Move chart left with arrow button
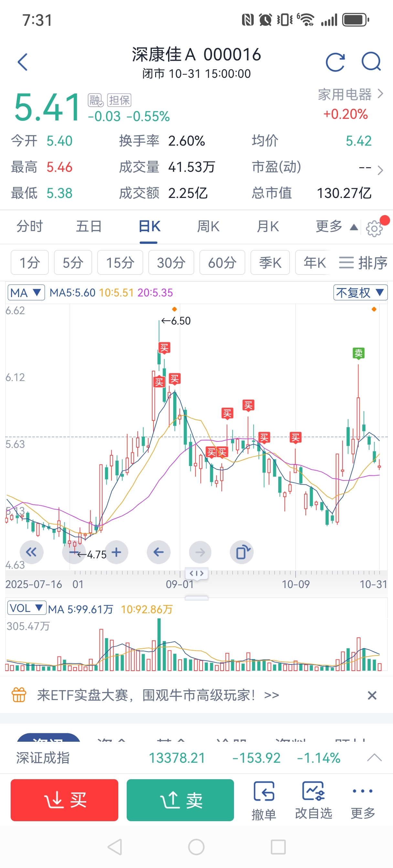 (x=158, y=552)
